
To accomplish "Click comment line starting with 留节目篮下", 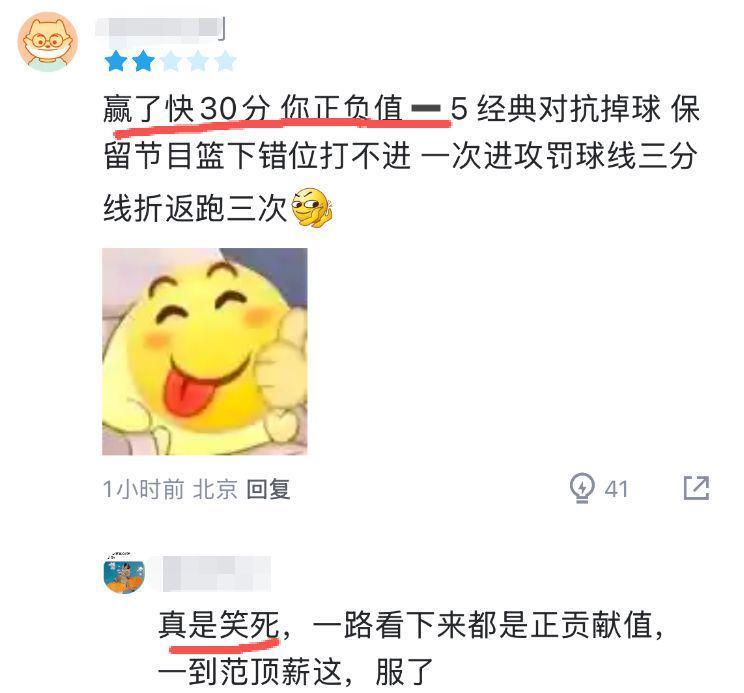I will click(x=401, y=156).
